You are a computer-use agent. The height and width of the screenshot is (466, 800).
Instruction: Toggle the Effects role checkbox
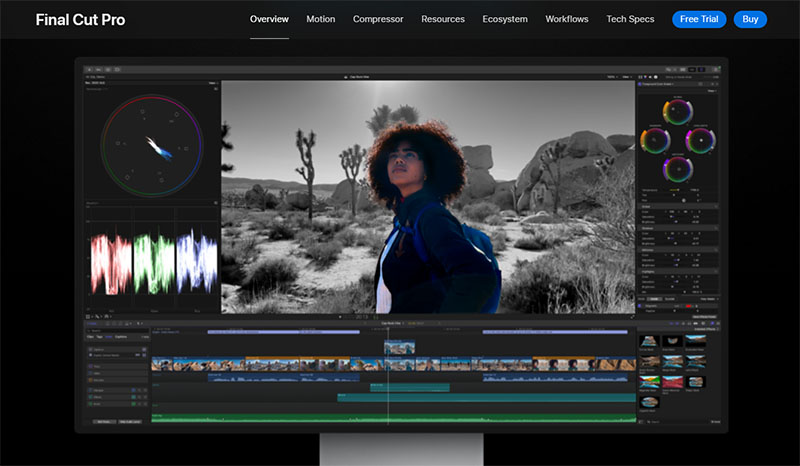point(90,397)
